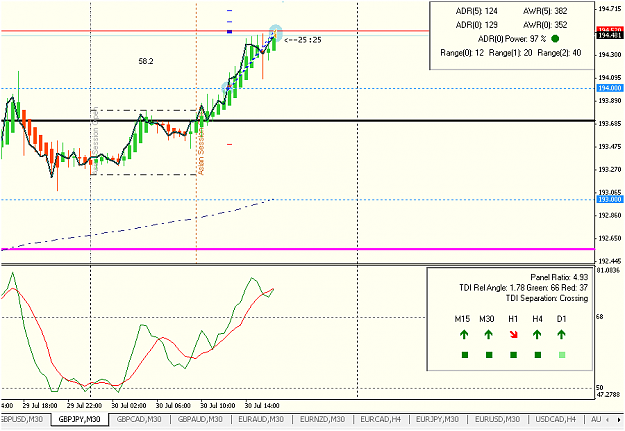Image resolution: width=625 pixels, height=431 pixels.
Task: Click the 193.685 price axis value
Action: [610, 124]
